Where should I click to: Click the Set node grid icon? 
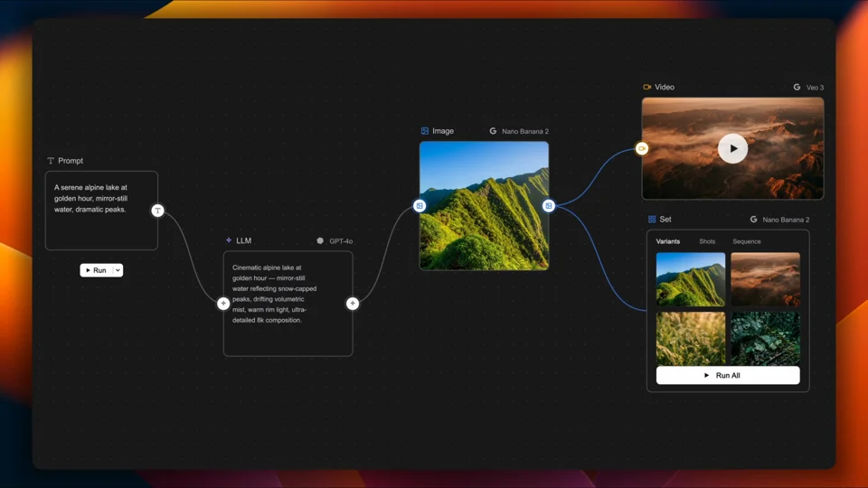coord(652,219)
